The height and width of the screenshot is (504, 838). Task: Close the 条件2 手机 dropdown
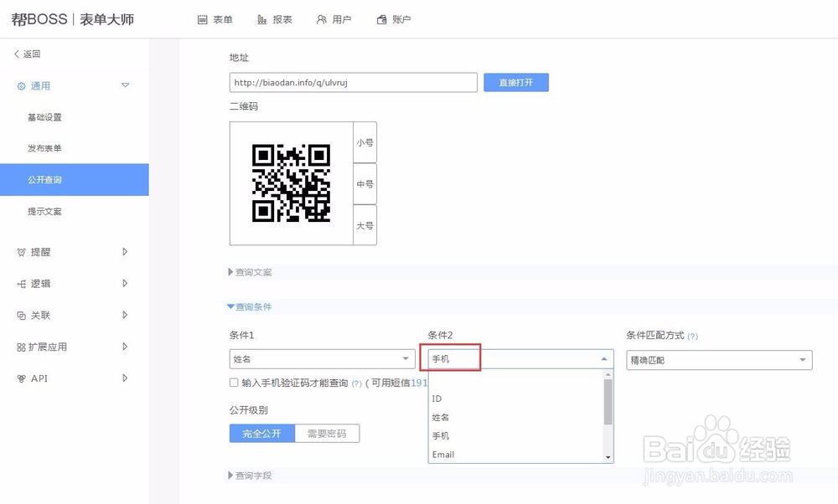pos(520,359)
